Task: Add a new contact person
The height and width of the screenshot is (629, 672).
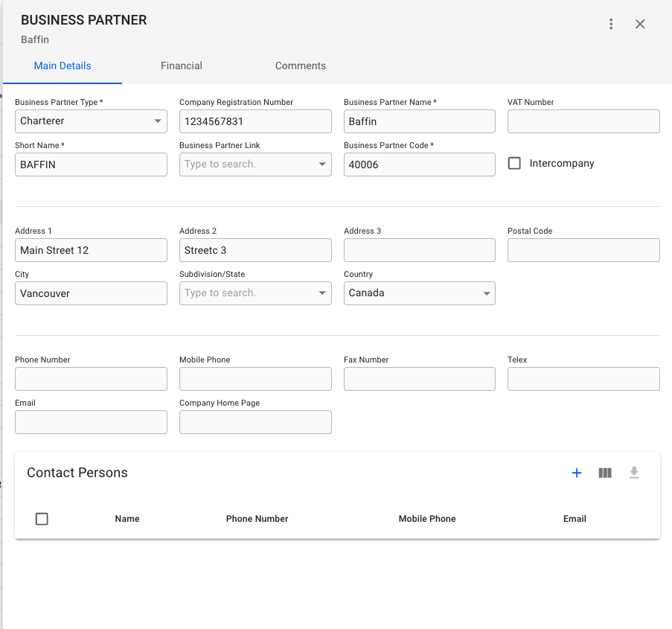Action: [576, 473]
